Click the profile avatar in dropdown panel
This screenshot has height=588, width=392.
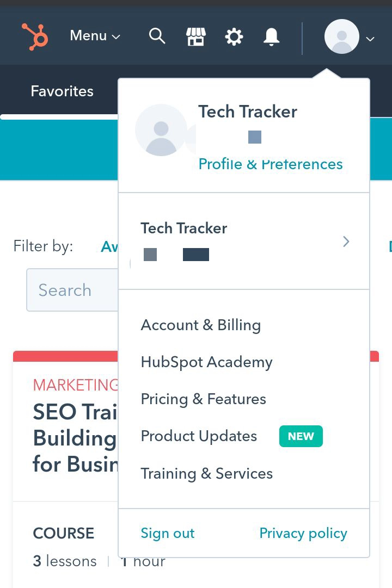click(x=161, y=130)
